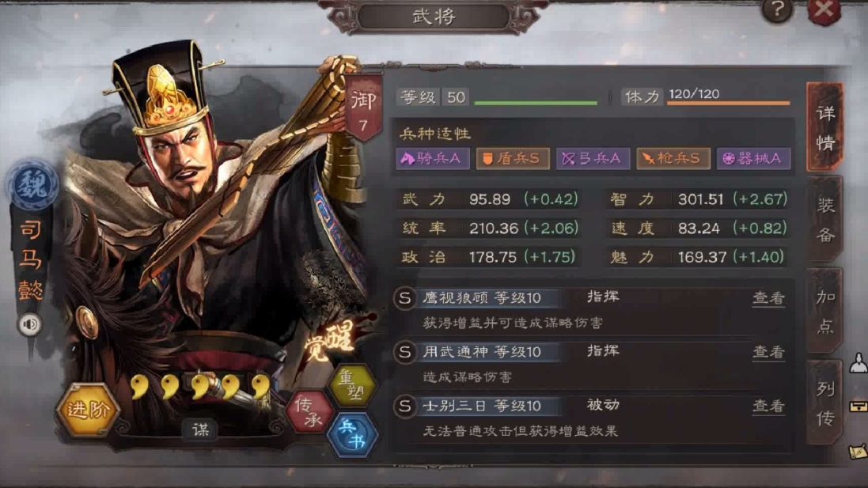Click the question mark help icon
868x488 pixels.
(777, 10)
